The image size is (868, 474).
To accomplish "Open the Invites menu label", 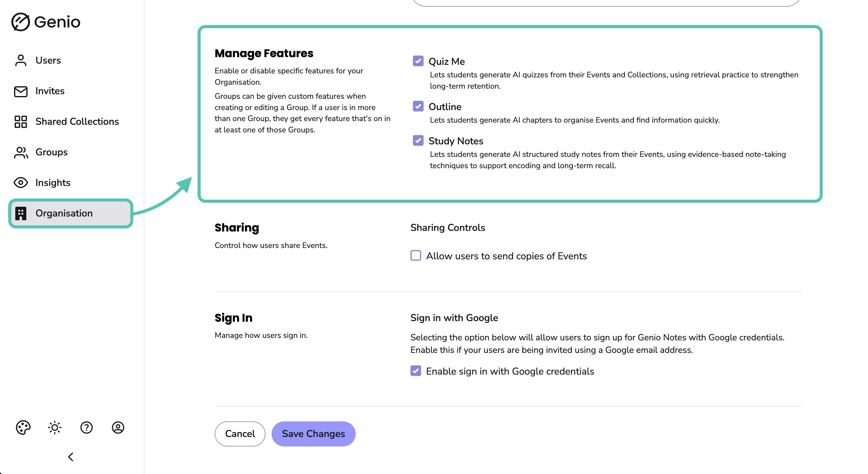I will (50, 91).
